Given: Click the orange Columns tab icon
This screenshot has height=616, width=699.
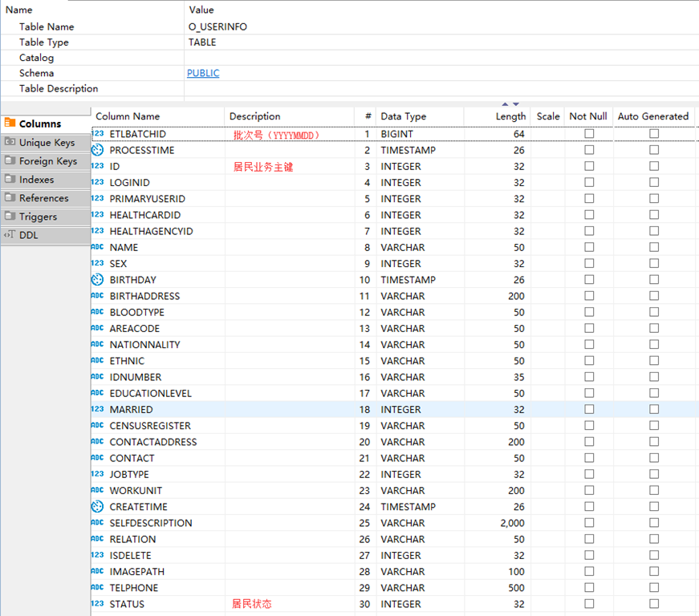Looking at the screenshot, I should [10, 123].
